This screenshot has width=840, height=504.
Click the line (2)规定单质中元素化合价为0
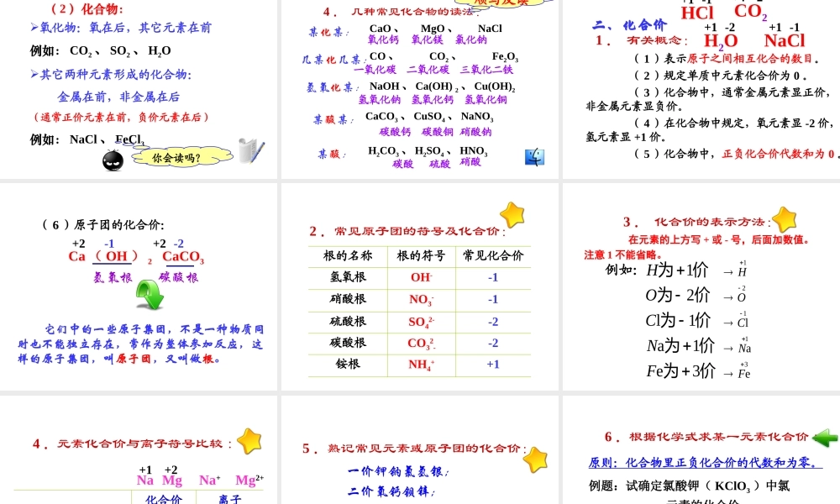point(721,76)
